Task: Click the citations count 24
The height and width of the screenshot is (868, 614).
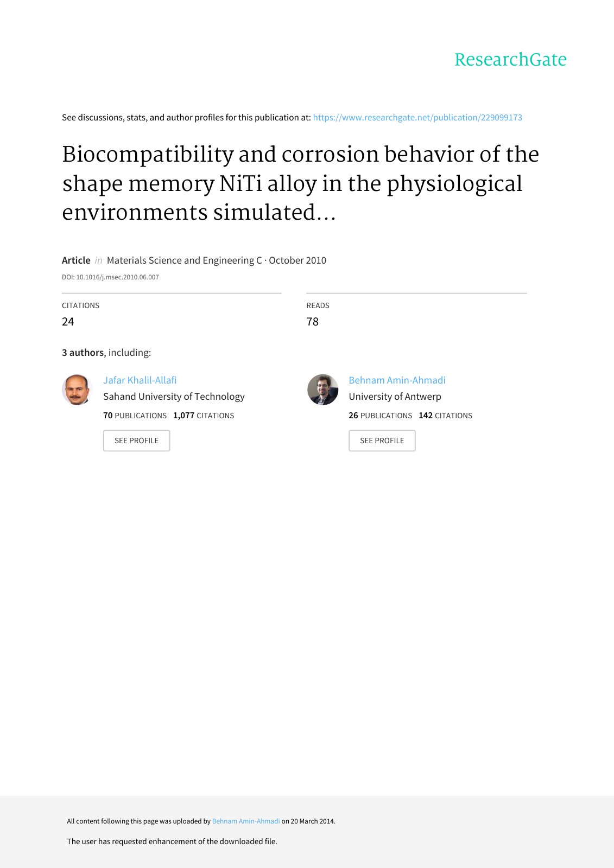Action: 68,322
